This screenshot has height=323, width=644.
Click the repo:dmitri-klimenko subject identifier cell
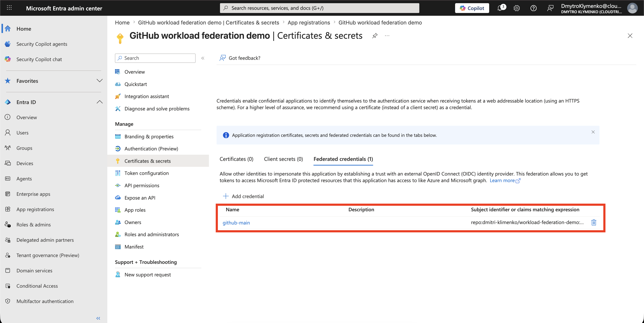[527, 222]
